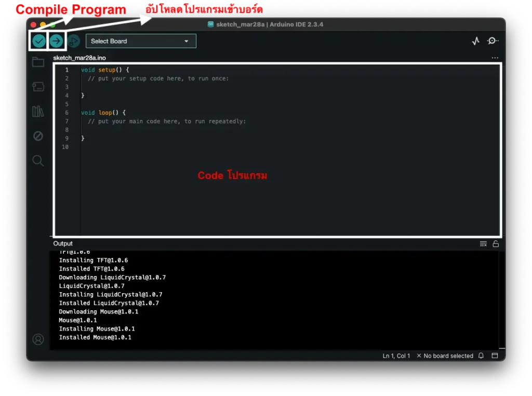Toggle the Output scroll lock icon
The image size is (532, 396).
tap(496, 244)
